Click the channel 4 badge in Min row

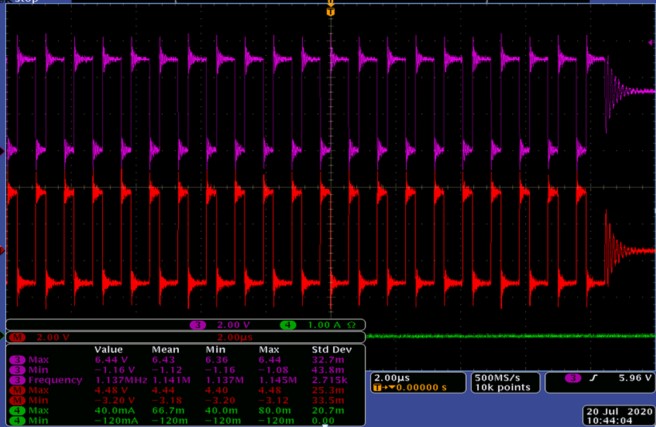point(17,421)
